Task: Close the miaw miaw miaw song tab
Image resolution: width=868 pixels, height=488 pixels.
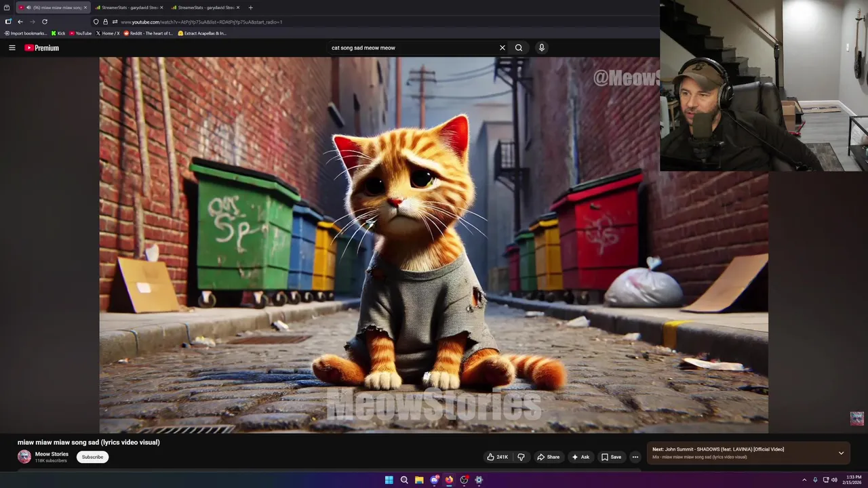Action: pyautogui.click(x=85, y=7)
